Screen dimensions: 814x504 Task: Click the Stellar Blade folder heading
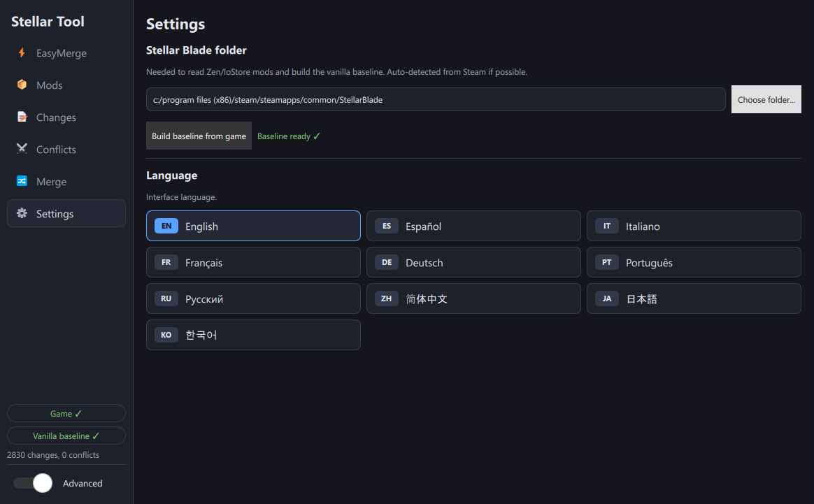[197, 50]
